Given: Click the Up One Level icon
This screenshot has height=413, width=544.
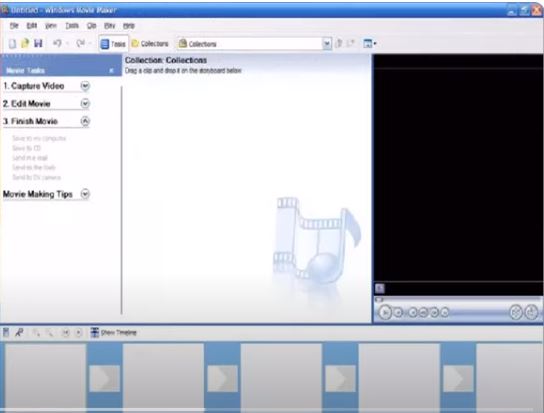Looking at the screenshot, I should pos(339,44).
